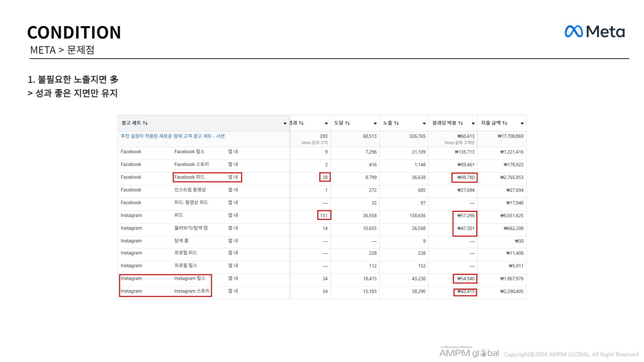Select the 광고 세트 column header
Viewport: 644px width, 362px height.
(204, 123)
